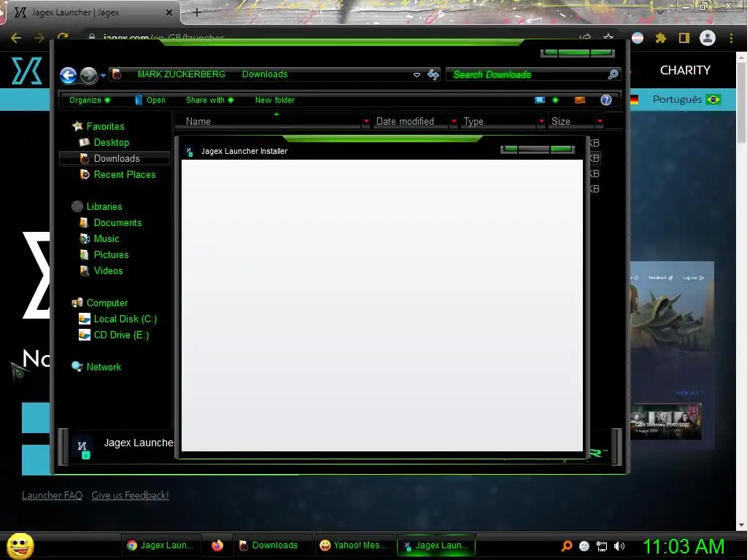Screen dimensions: 747x560
Task: Toggle Chrome side panel icon
Action: (x=684, y=38)
